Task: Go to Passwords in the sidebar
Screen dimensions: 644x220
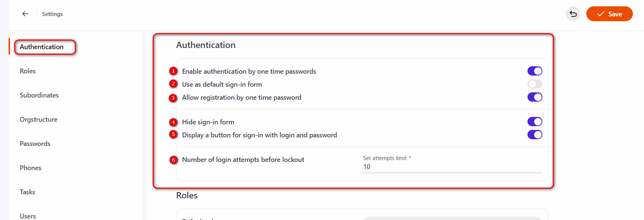Action: [x=35, y=144]
